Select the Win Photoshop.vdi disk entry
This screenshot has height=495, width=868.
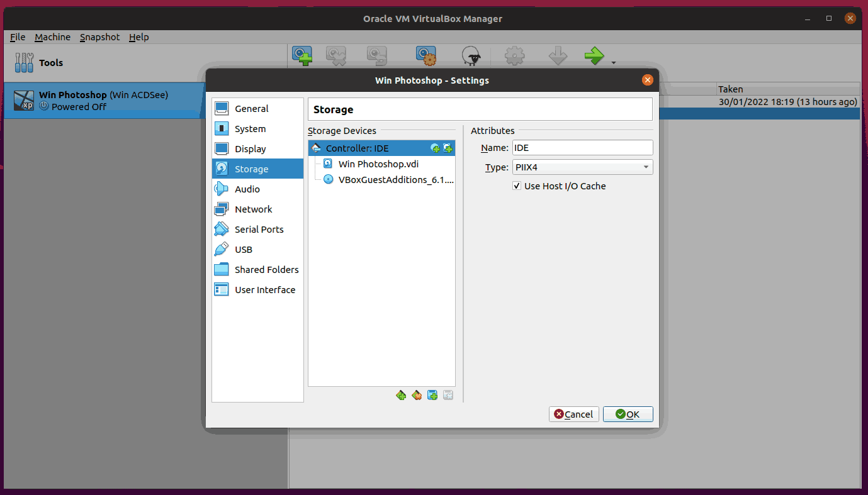(x=378, y=164)
